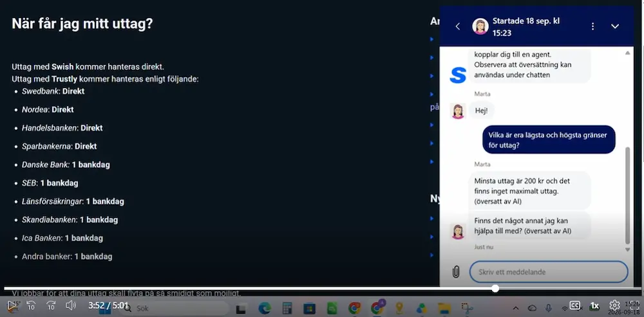This screenshot has height=317, width=644.
Task: Click Marta's avatar beside the 'Finns det något annat' message
Action: click(x=458, y=231)
